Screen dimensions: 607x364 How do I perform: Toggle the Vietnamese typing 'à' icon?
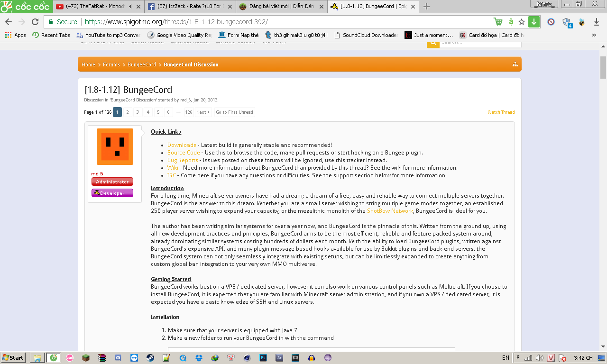(511, 22)
